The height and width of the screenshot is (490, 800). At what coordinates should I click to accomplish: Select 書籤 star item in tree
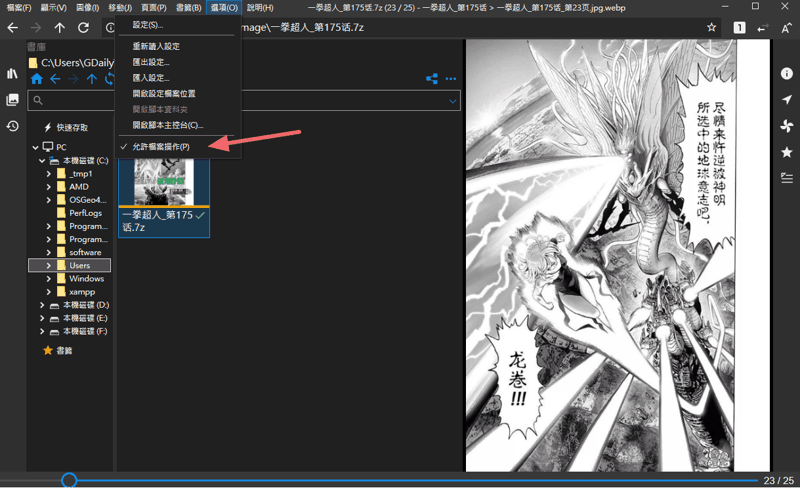click(x=58, y=351)
